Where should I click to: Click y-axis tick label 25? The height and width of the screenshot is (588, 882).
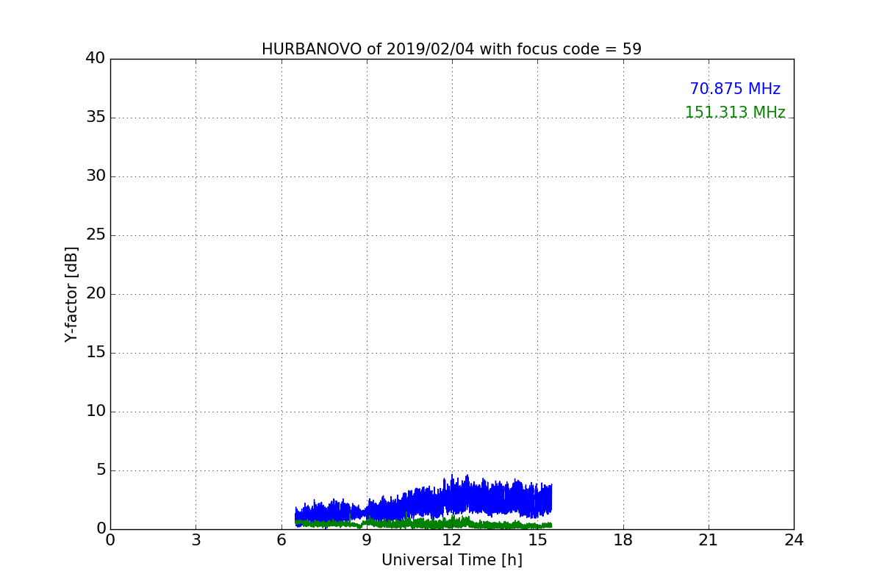pos(96,235)
